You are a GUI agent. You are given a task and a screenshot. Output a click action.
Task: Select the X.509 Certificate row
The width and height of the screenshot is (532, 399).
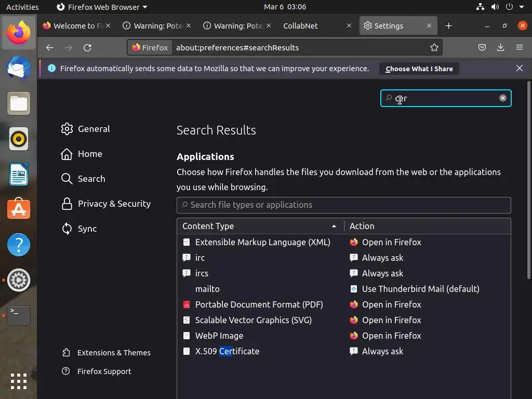[x=227, y=351]
